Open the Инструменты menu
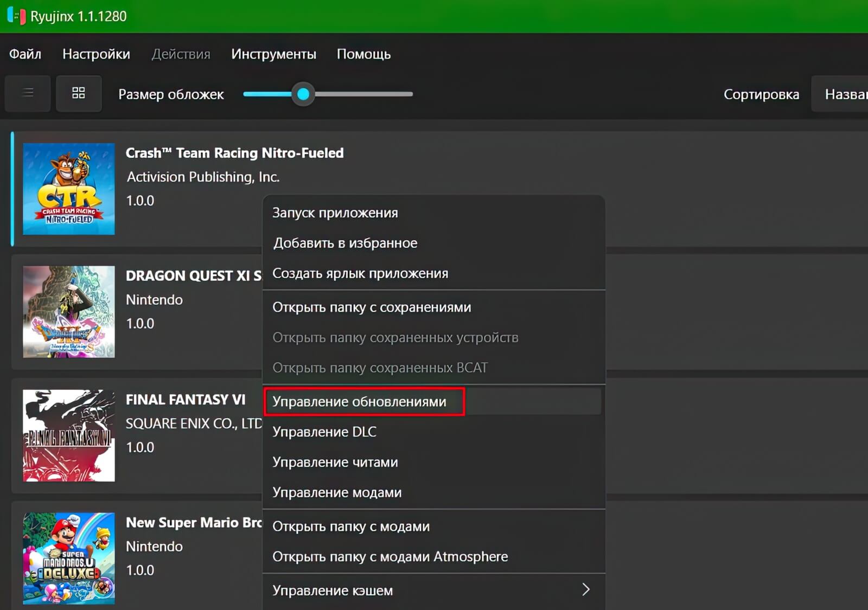This screenshot has height=610, width=868. pyautogui.click(x=273, y=54)
